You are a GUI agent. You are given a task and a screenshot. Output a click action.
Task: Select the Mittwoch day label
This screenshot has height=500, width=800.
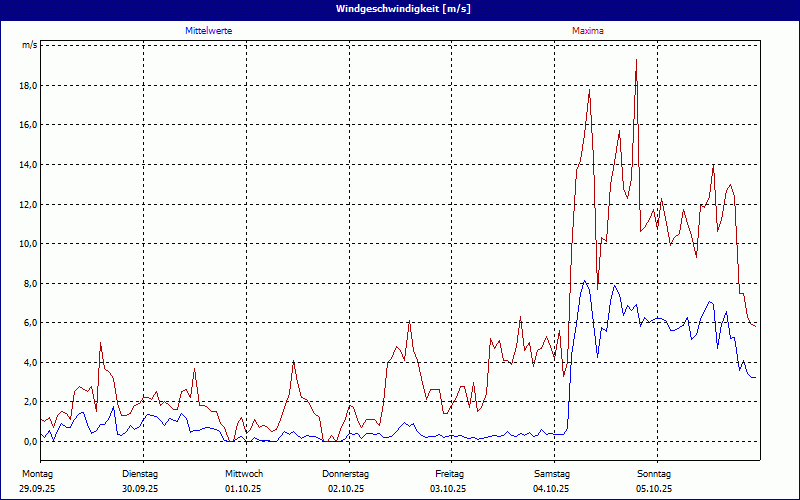click(x=244, y=473)
